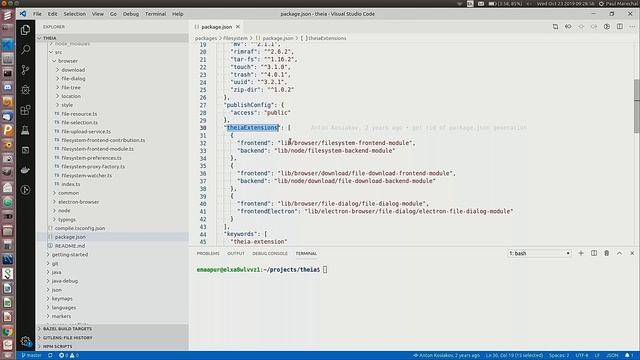
Task: Open Visual Studio Code dock icon
Action: [x=7, y=44]
